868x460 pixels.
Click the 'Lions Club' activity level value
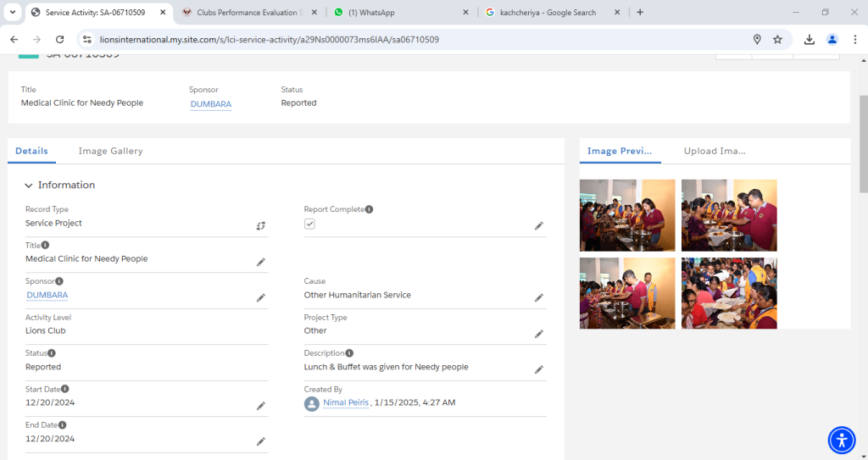46,330
